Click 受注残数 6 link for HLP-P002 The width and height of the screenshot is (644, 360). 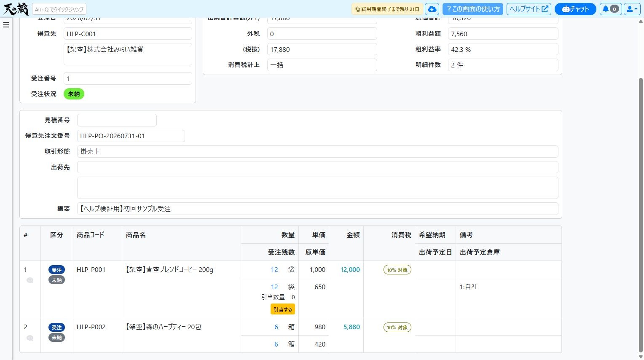(x=276, y=344)
